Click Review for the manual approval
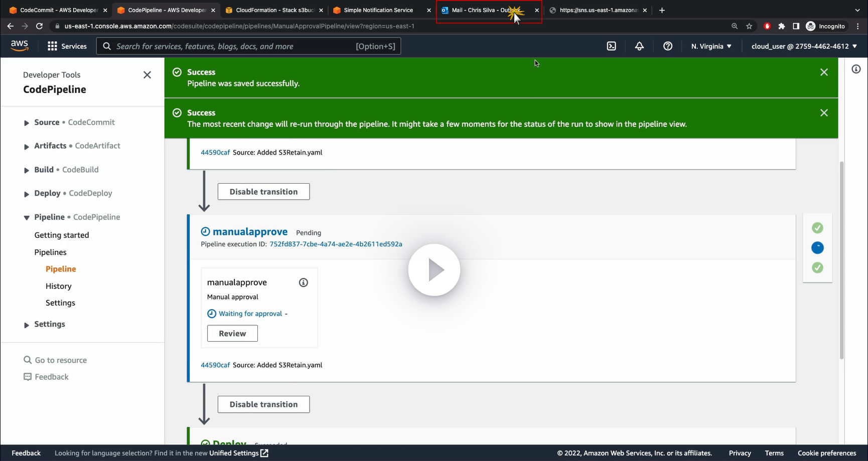 point(232,334)
